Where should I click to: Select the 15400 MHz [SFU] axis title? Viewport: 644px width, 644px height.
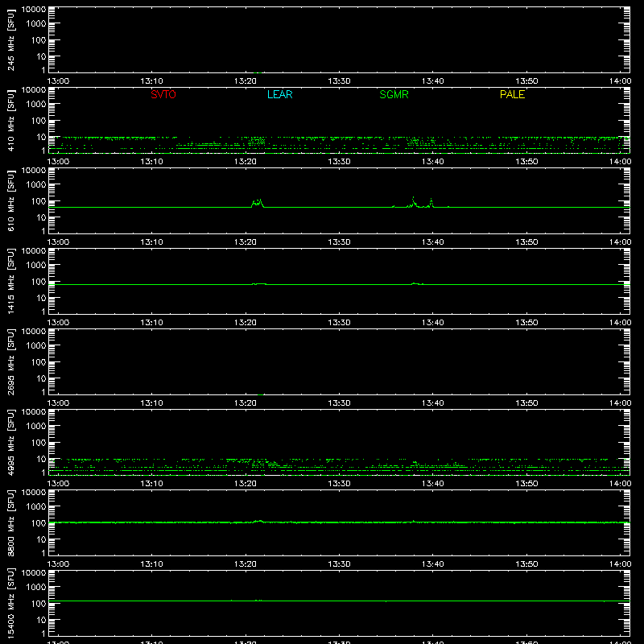[10, 603]
